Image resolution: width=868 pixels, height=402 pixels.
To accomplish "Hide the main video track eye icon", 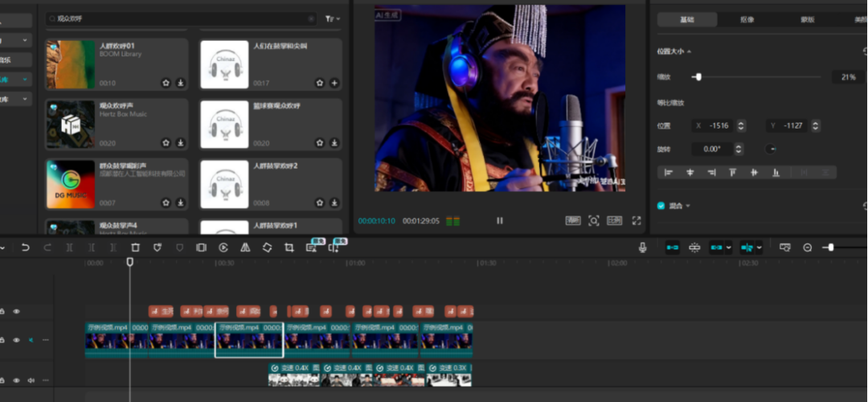I will (16, 340).
